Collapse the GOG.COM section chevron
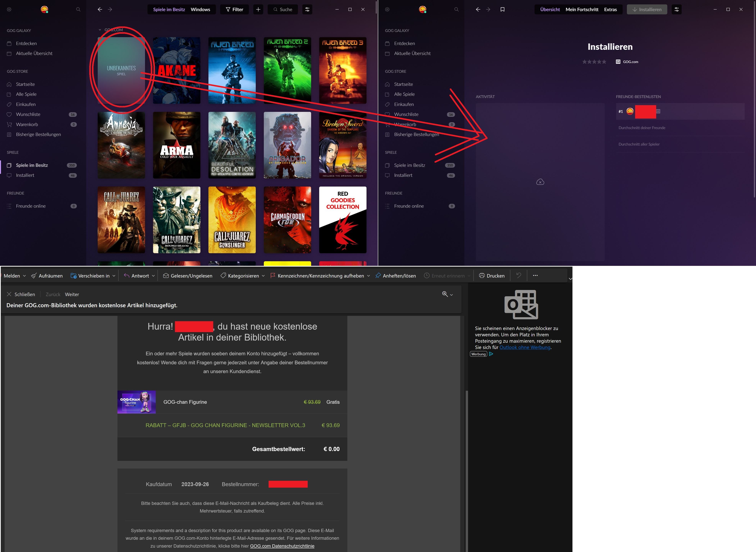 [x=100, y=30]
